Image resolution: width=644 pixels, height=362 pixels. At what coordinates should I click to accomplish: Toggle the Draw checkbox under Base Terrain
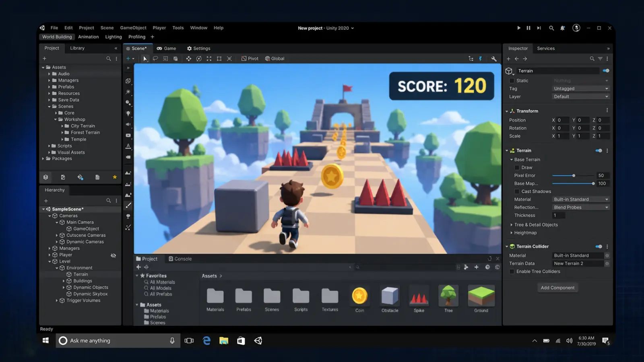[517, 168]
